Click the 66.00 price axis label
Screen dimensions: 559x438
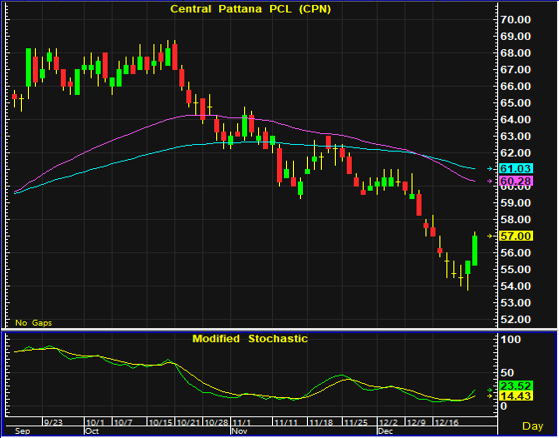coord(516,86)
